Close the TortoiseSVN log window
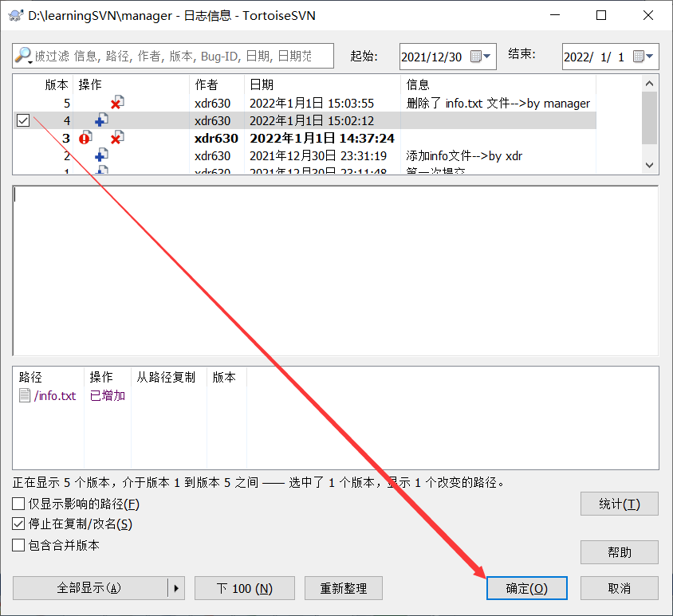Image resolution: width=673 pixels, height=616 pixels. point(648,15)
